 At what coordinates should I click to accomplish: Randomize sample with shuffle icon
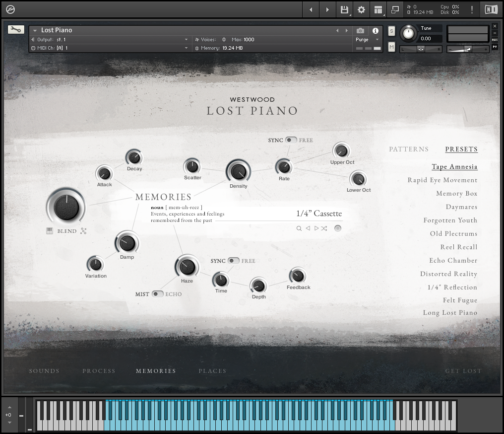tap(324, 228)
